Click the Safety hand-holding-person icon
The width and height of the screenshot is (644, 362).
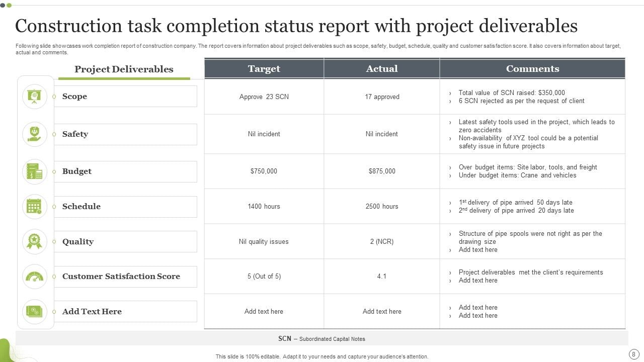click(x=35, y=134)
